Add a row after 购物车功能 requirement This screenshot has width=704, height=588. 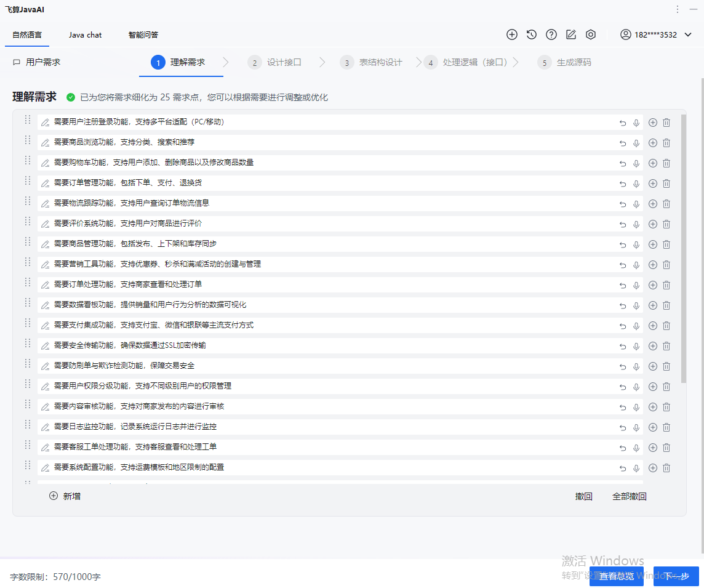[x=653, y=163]
